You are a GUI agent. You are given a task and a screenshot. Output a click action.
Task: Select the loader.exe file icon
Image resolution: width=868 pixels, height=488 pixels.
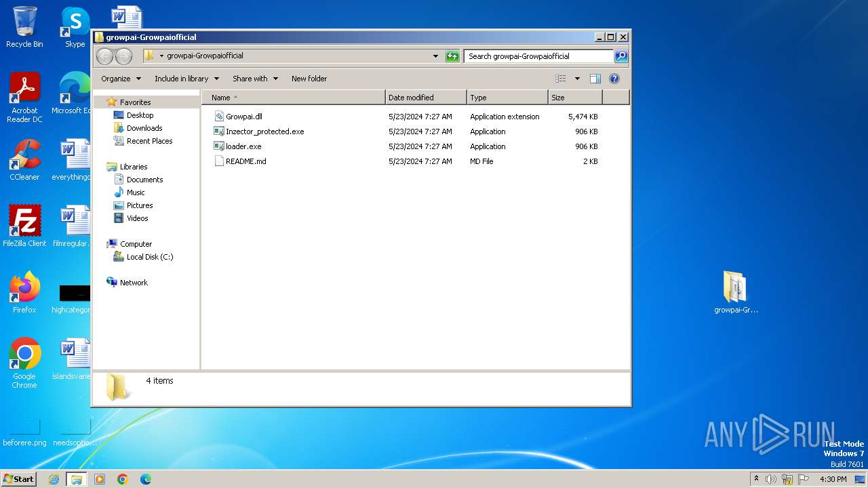(x=219, y=146)
